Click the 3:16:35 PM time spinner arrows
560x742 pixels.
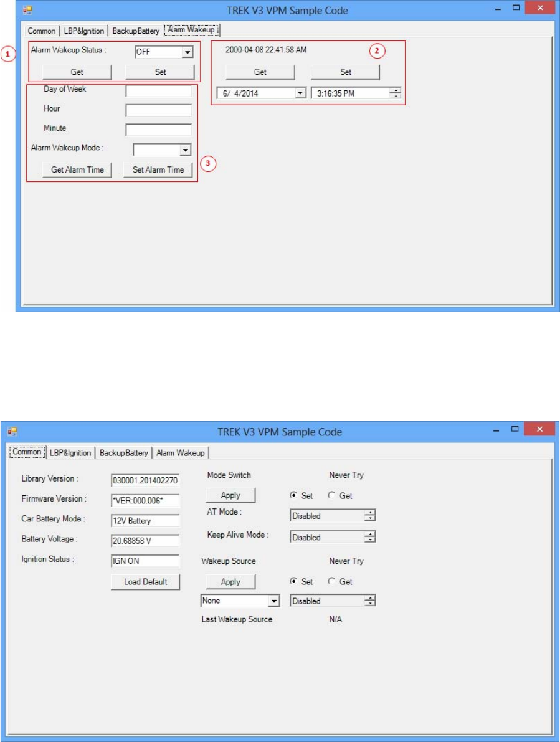396,93
